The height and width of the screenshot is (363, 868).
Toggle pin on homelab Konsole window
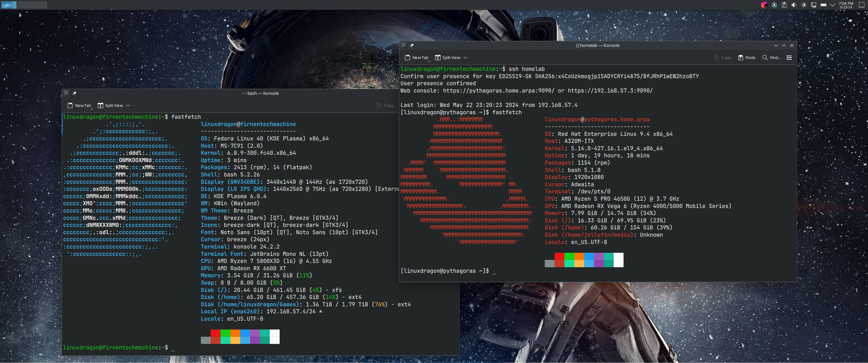(x=412, y=45)
